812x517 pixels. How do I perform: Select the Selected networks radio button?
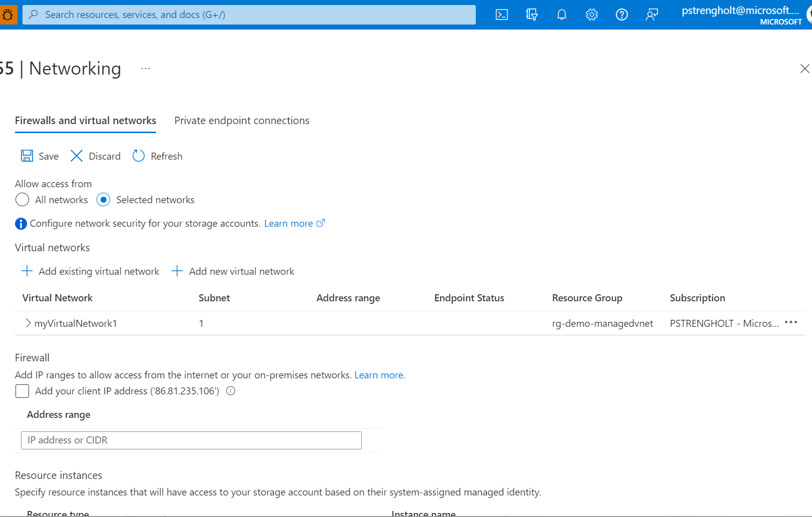[x=103, y=200]
